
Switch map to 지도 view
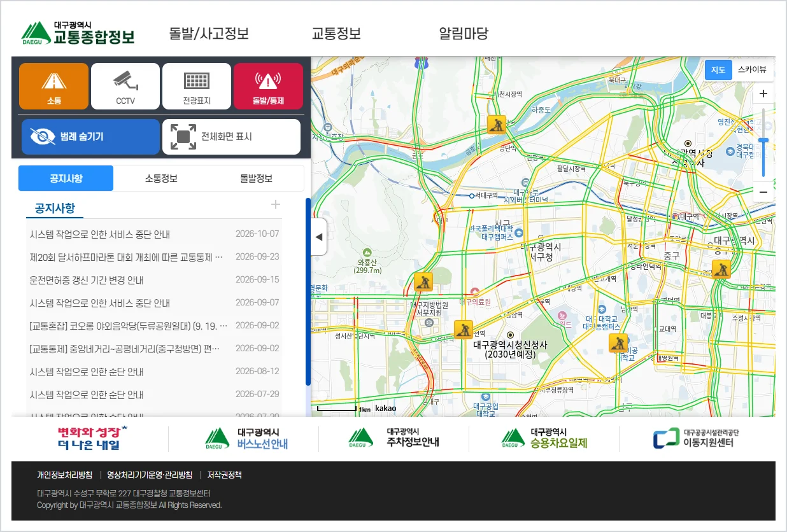(x=718, y=70)
